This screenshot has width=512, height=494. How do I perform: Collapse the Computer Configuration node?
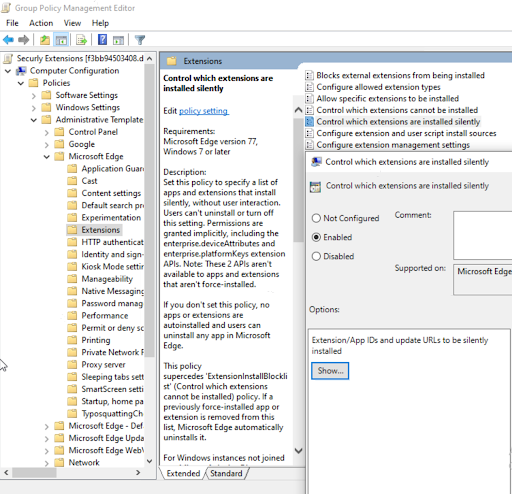pos(8,71)
